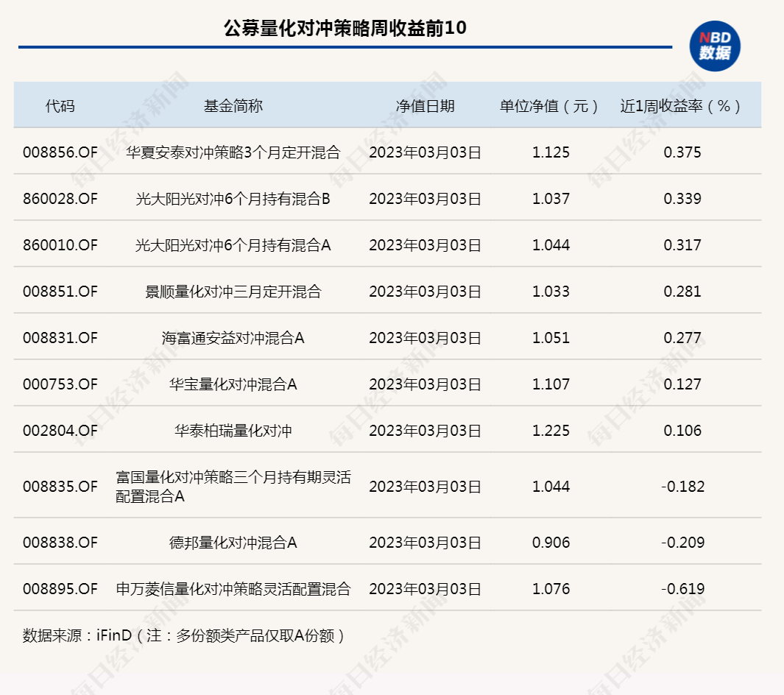Click net value 1.076

click(551, 589)
